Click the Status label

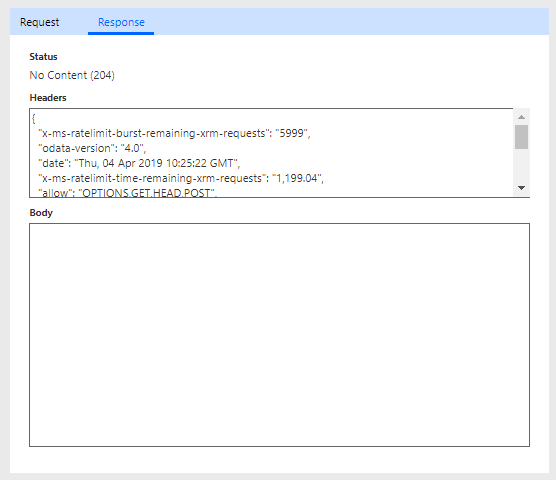(x=43, y=57)
